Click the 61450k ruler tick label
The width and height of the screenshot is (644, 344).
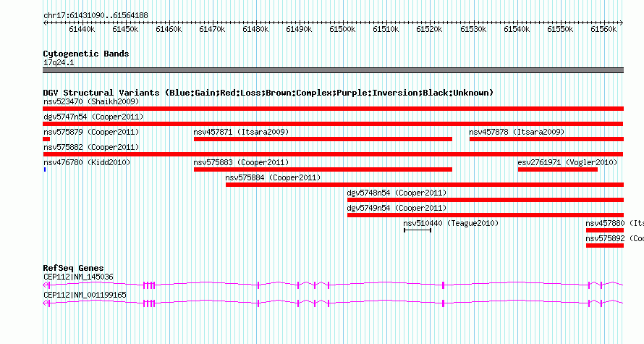tap(125, 29)
